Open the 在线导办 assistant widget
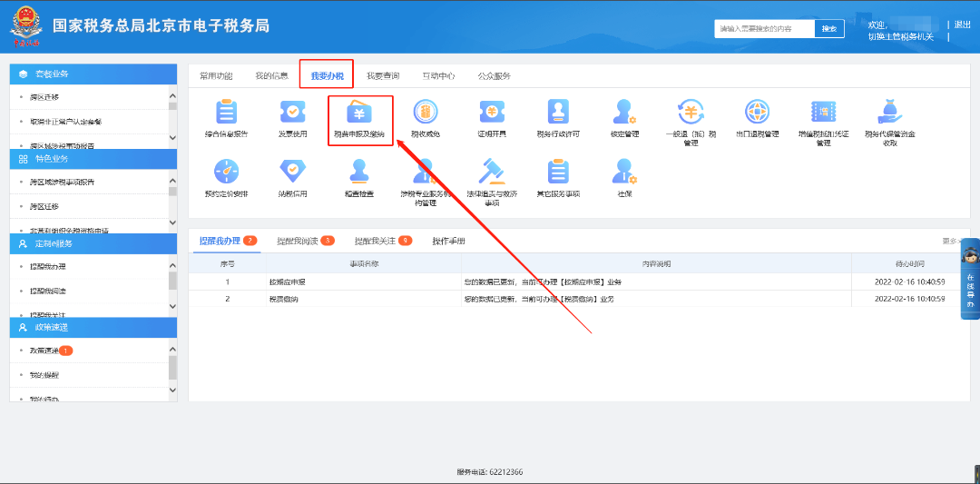 click(x=969, y=279)
